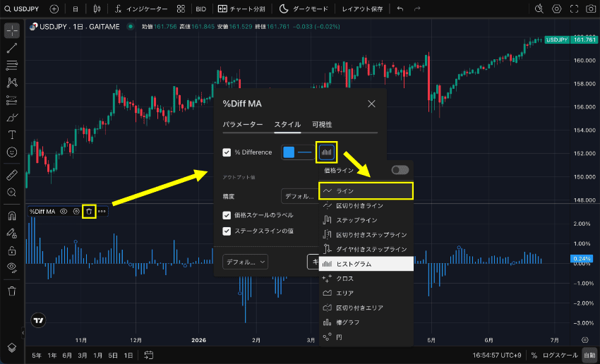
Task: Select the pattern drawing tool
Action: pos(12,83)
